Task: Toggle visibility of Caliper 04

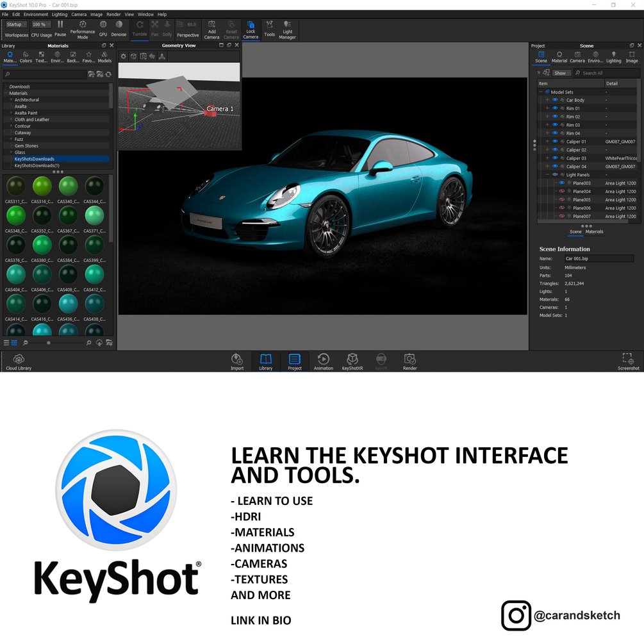Action: (x=555, y=167)
